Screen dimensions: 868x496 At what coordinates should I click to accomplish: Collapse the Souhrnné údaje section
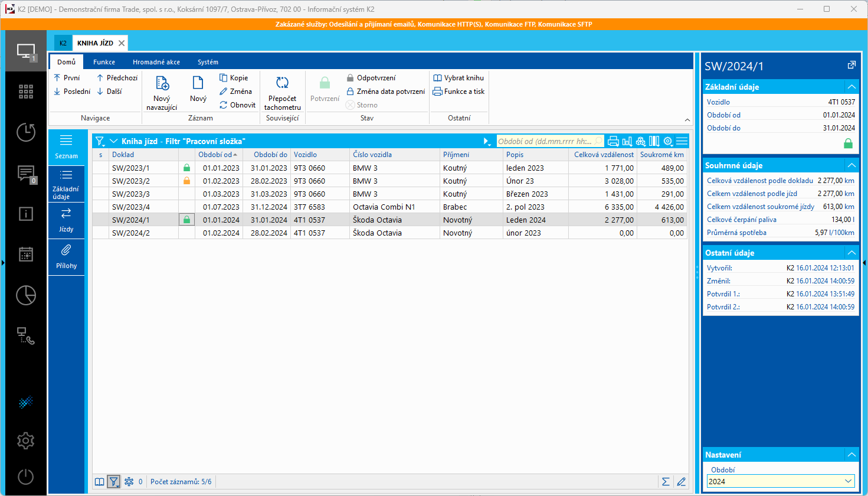(x=851, y=165)
